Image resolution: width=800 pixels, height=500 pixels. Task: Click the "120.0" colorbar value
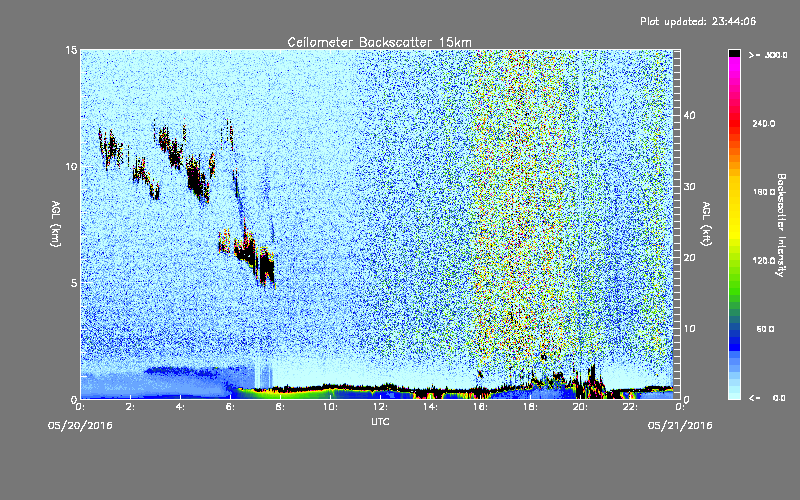tap(764, 261)
